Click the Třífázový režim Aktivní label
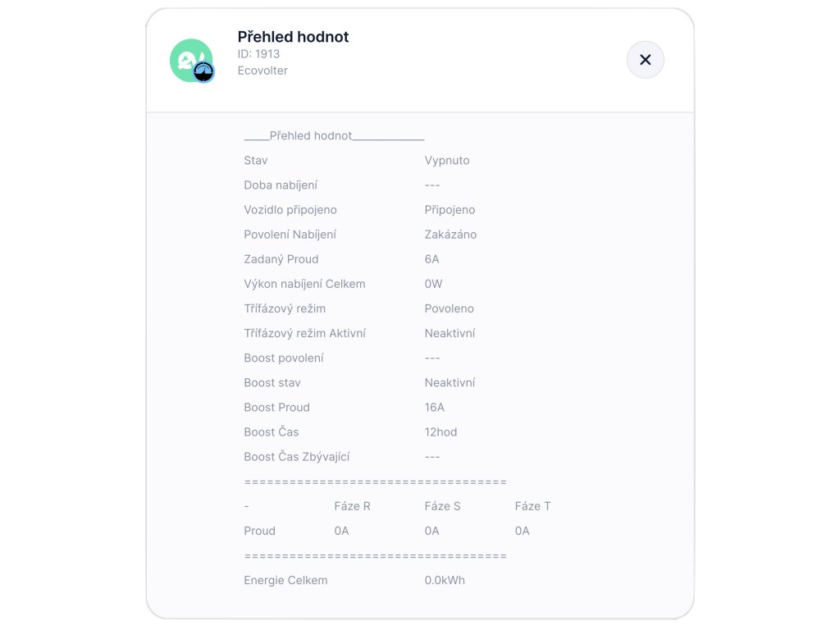Screen dimensions: 840x630 [304, 333]
